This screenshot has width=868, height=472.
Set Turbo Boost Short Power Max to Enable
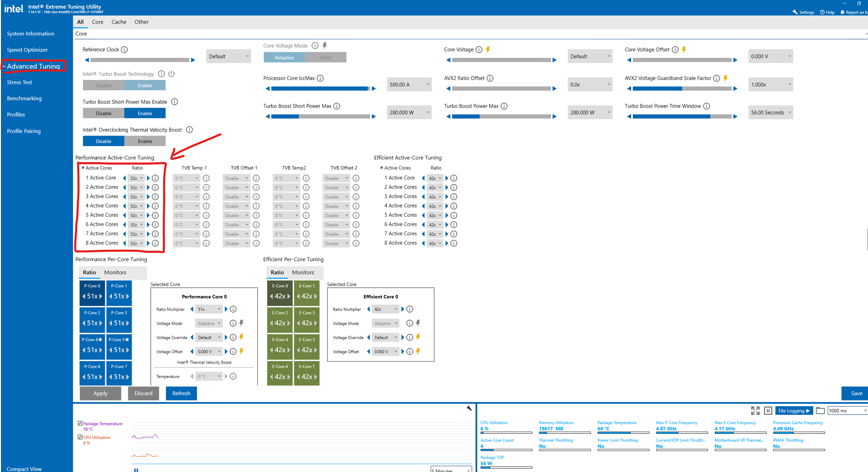click(x=145, y=113)
